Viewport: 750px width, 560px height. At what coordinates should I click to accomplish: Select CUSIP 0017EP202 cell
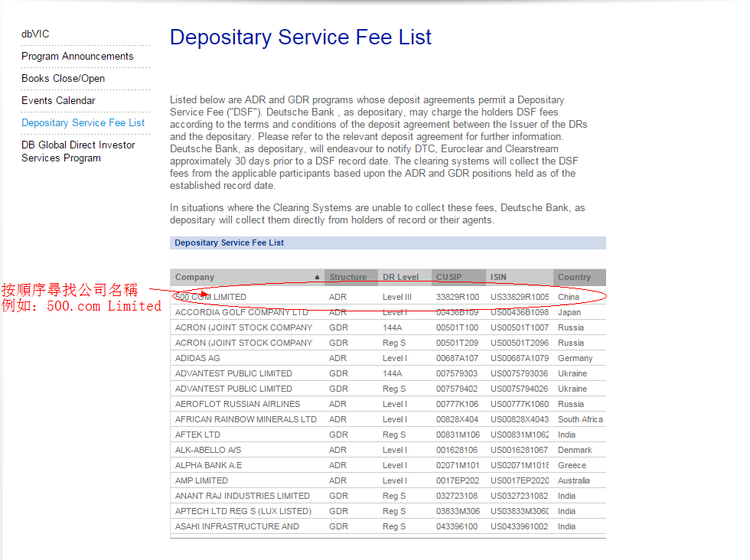(458, 480)
